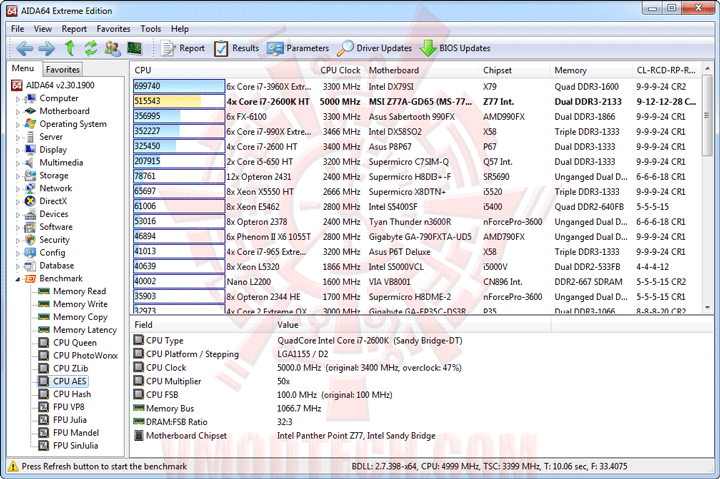This screenshot has width=720, height=479.
Task: Open the Report menu
Action: [x=74, y=29]
